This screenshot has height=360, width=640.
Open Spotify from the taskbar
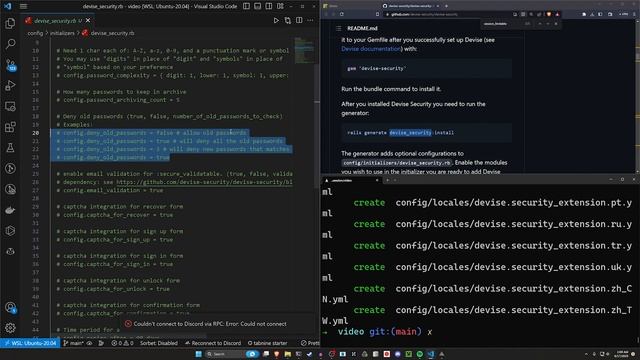point(420,354)
